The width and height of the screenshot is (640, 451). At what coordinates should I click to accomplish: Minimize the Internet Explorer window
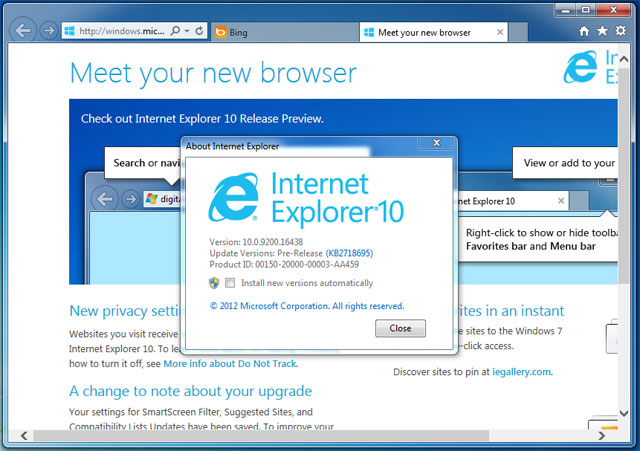pyautogui.click(x=565, y=10)
